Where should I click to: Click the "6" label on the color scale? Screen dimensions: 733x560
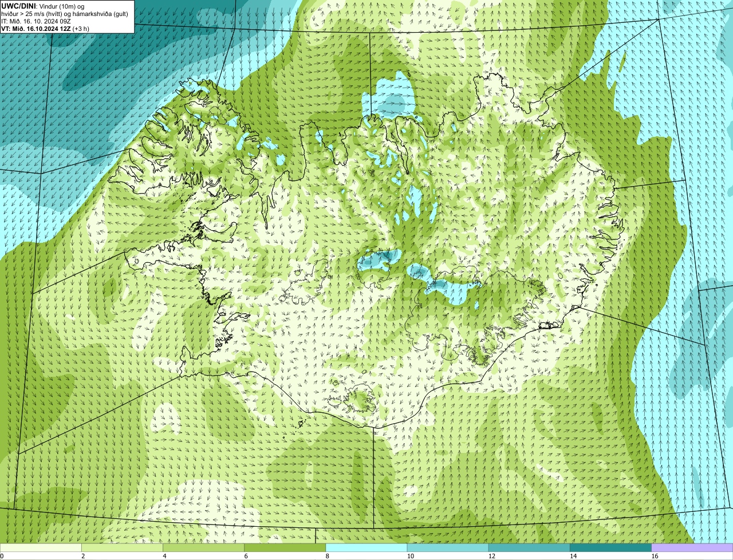point(246,556)
